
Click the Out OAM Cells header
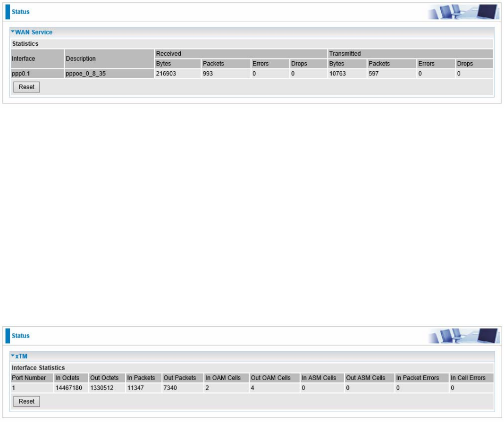[x=275, y=378]
